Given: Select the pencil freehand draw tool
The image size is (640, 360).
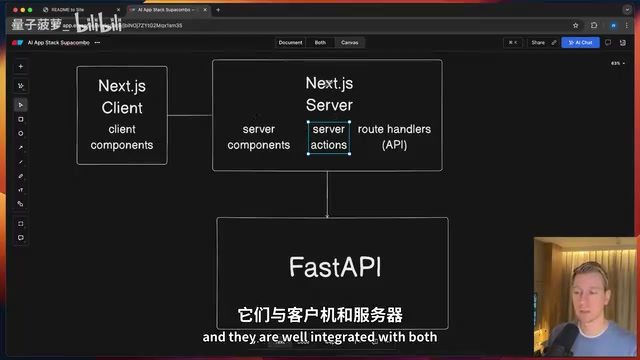Looking at the screenshot, I should [x=21, y=176].
